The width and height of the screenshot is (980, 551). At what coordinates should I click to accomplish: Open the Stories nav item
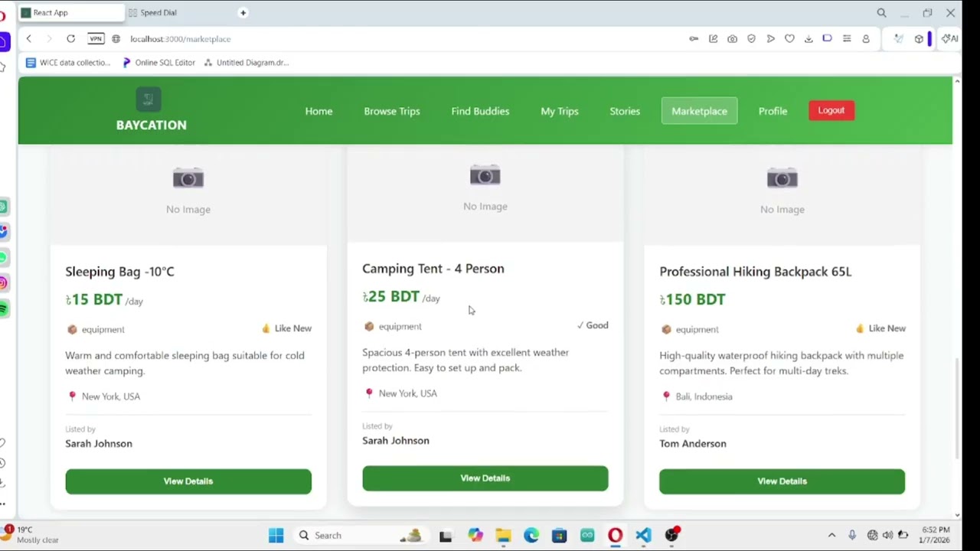[x=625, y=111]
